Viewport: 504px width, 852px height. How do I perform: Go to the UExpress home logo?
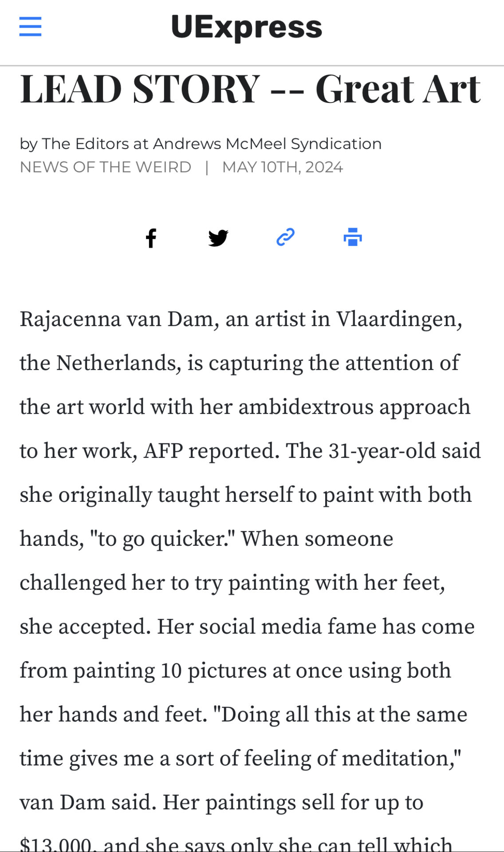point(246,27)
